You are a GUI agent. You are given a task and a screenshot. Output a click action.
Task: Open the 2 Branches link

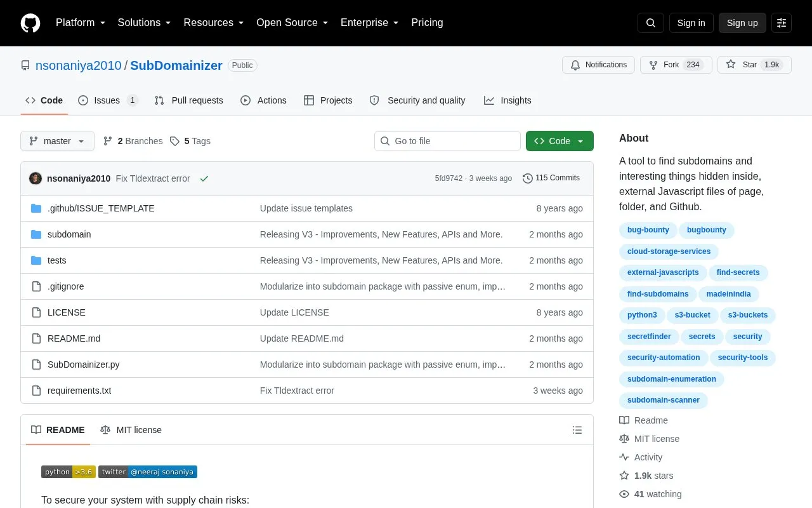pyautogui.click(x=133, y=141)
